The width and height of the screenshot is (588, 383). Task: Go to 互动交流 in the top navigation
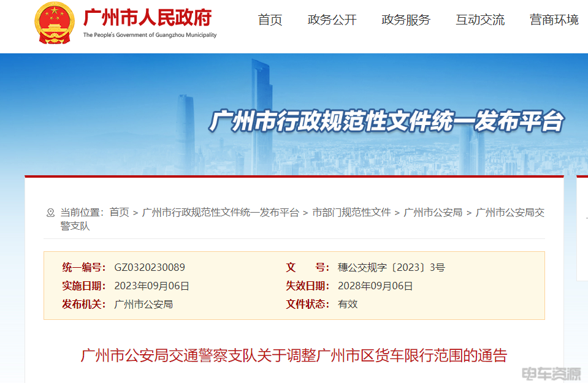tap(480, 20)
